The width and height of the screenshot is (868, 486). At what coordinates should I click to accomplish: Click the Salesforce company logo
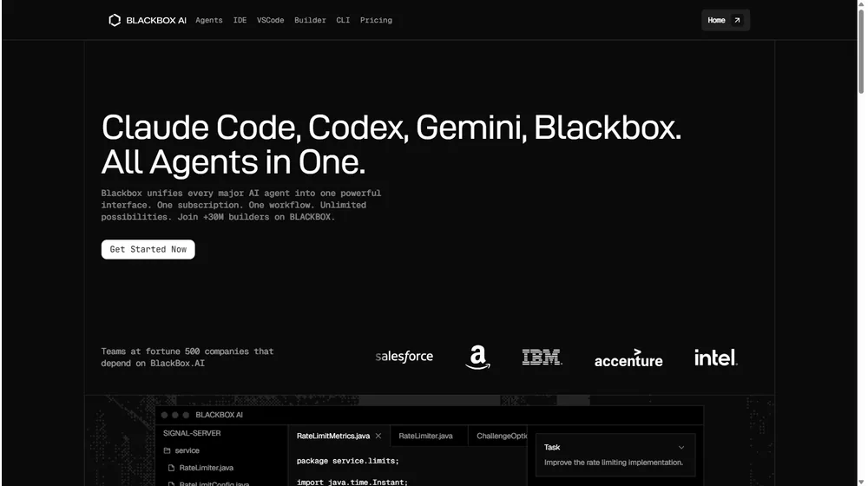[404, 357]
